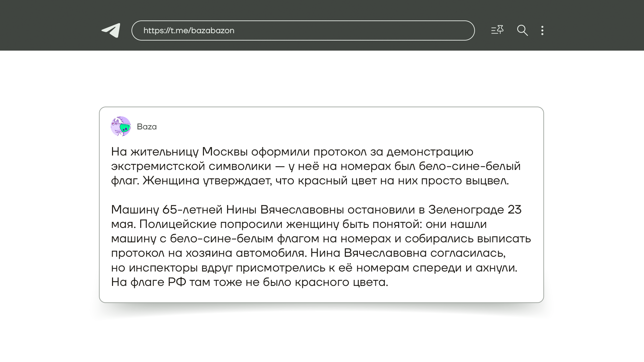This screenshot has width=644, height=362.
Task: Open the three-dot more options menu
Action: coord(542,31)
